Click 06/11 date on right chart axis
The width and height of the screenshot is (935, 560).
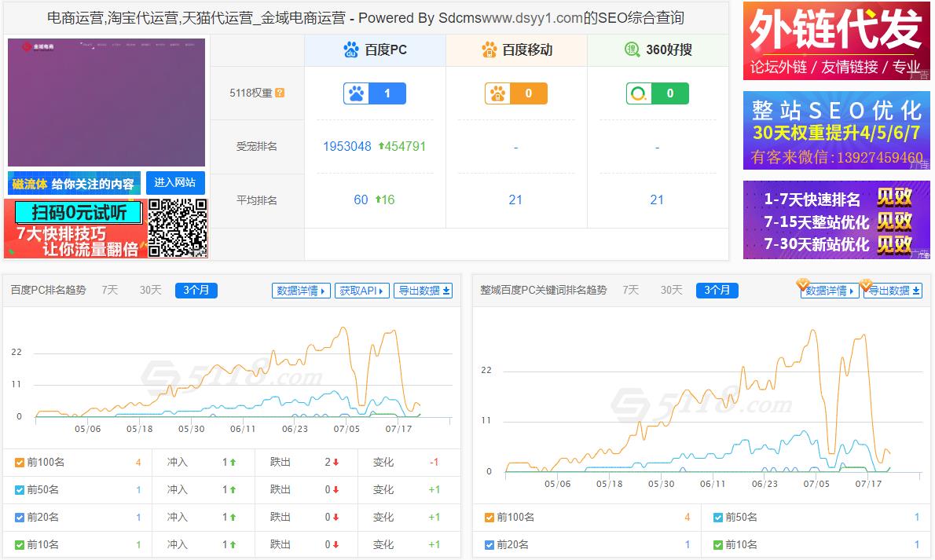point(713,484)
